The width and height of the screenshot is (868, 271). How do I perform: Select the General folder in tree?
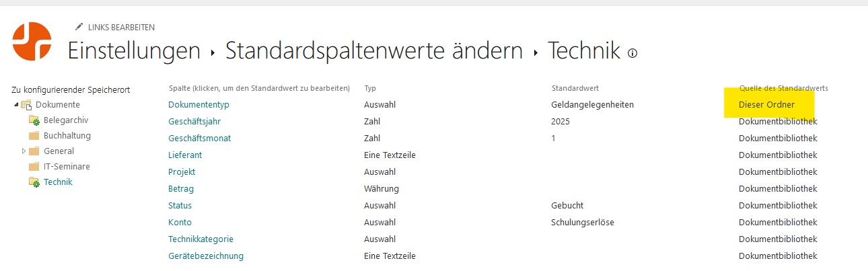pyautogui.click(x=59, y=151)
